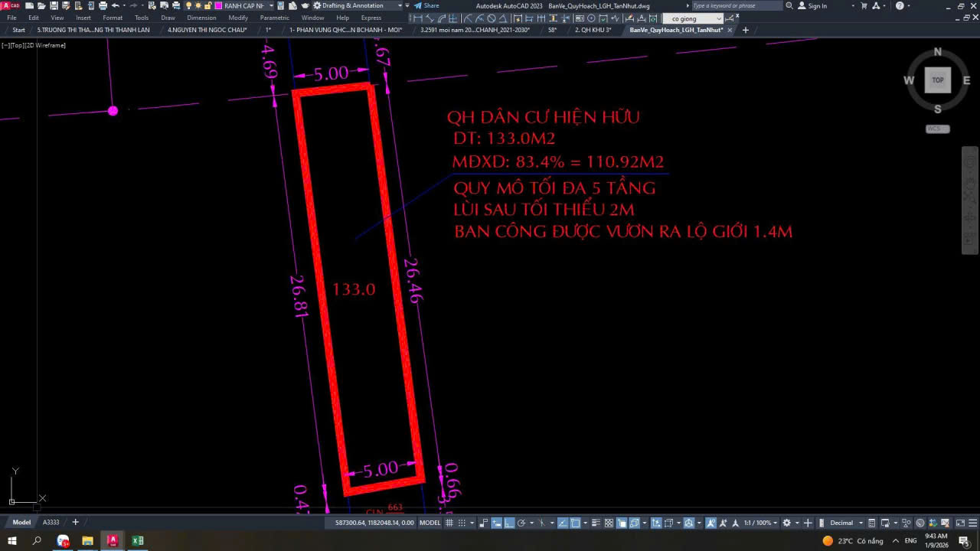This screenshot has width=980, height=551.
Task: Expand the 'co giong' layer combo box
Action: point(720,18)
